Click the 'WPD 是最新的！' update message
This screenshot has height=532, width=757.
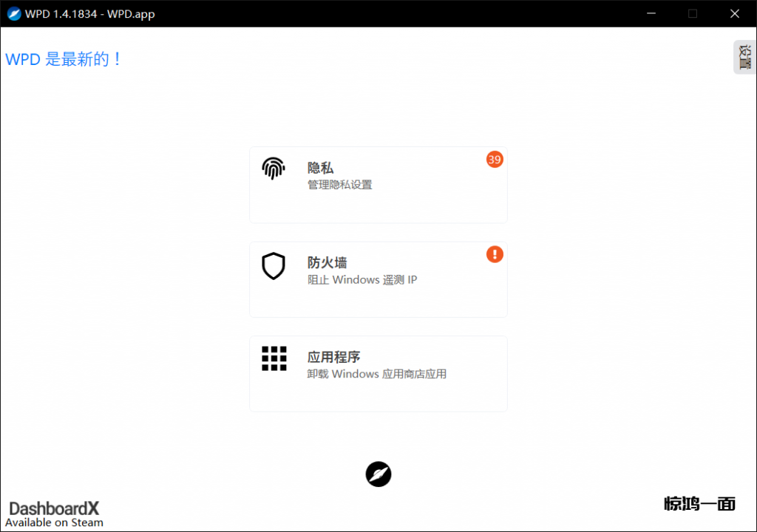64,60
